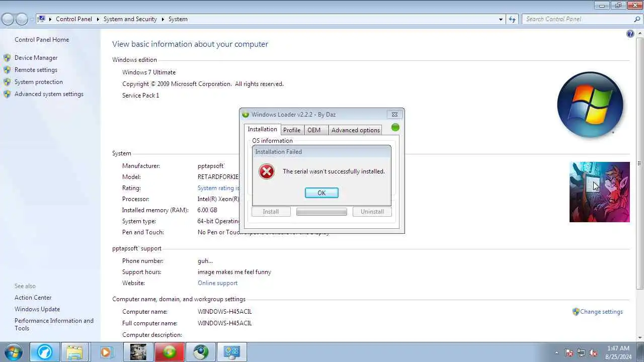Screen dimensions: 644x362
Task: Open Windows Explorer from the taskbar
Action: coord(74,352)
